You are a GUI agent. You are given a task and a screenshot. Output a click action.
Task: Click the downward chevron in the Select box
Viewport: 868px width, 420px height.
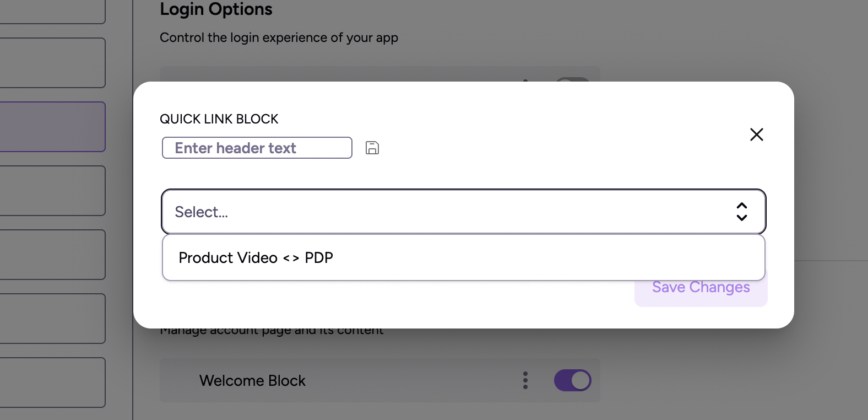click(x=742, y=218)
